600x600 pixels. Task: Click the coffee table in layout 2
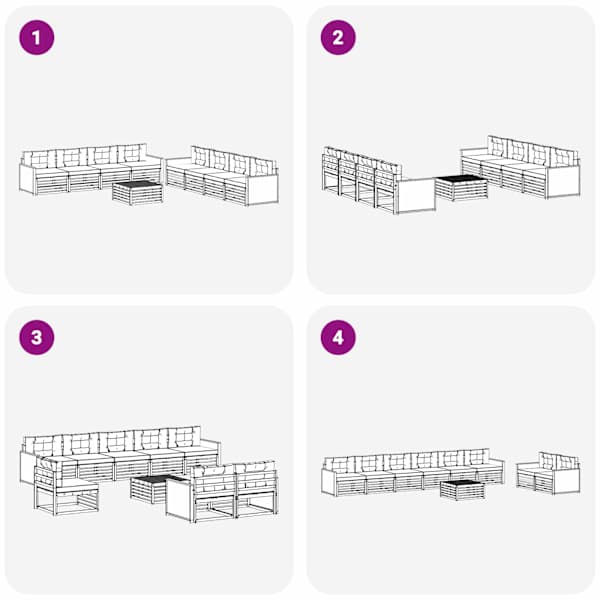point(461,188)
